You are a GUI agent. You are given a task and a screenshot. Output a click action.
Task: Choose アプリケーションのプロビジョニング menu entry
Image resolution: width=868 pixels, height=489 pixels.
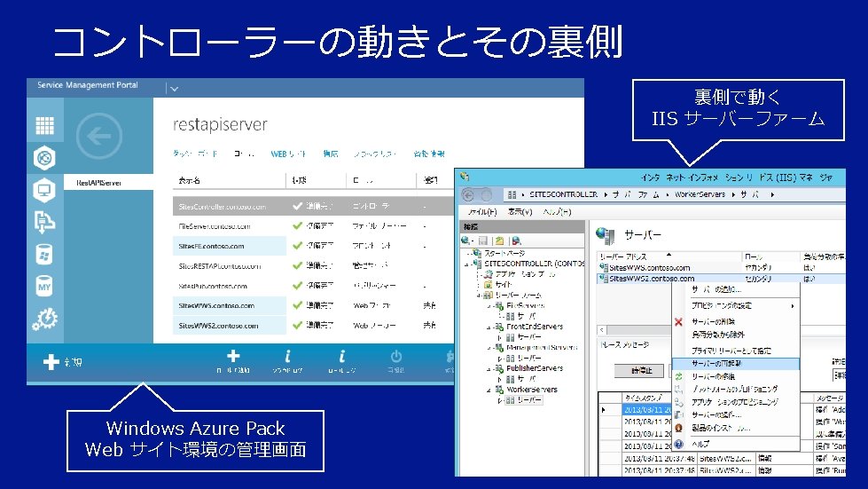click(736, 402)
